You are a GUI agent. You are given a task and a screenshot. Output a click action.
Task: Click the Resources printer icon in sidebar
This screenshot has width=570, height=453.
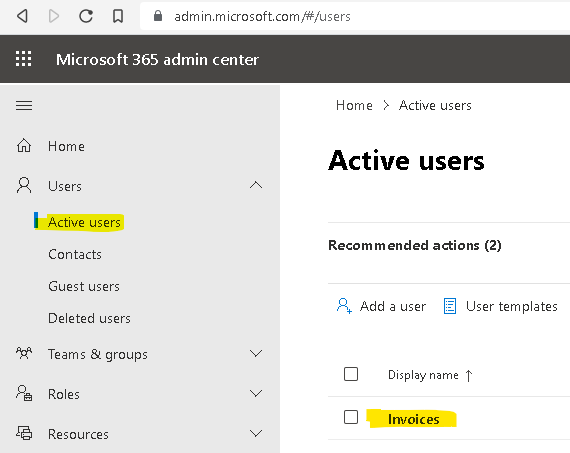pos(24,433)
